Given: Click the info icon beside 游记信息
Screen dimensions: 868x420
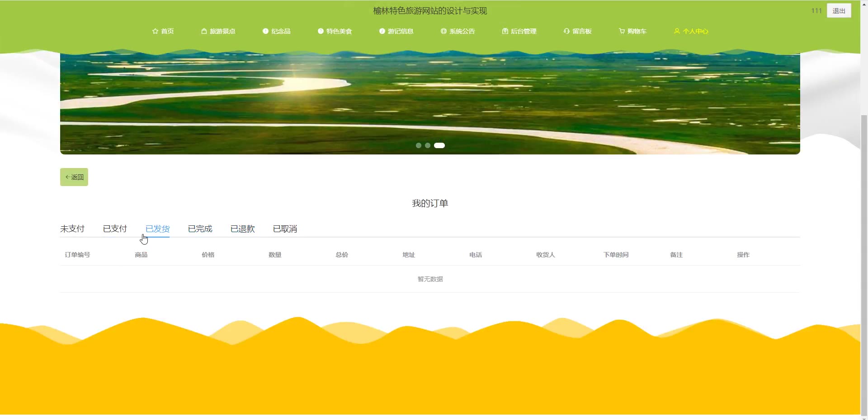Looking at the screenshot, I should click(x=382, y=31).
